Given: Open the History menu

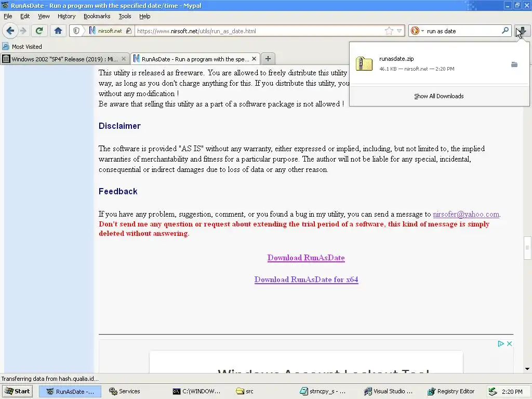Looking at the screenshot, I should pos(66,16).
